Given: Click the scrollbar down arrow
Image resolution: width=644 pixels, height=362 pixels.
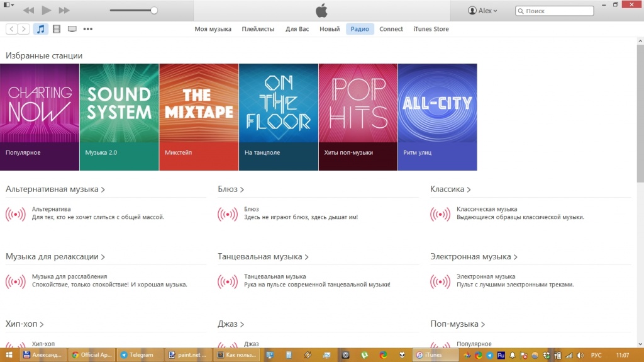Looking at the screenshot, I should point(640,344).
